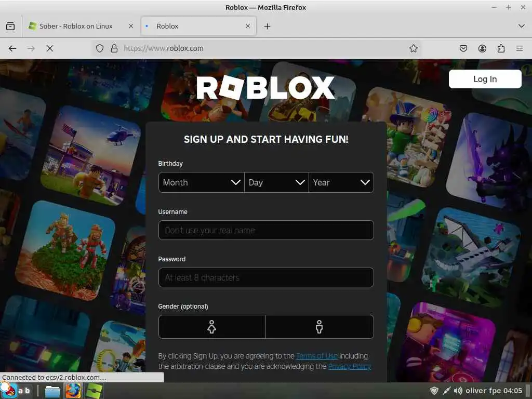Screen dimensions: 532x399
Task: Open the Privacy Policy link
Action: pyautogui.click(x=350, y=366)
